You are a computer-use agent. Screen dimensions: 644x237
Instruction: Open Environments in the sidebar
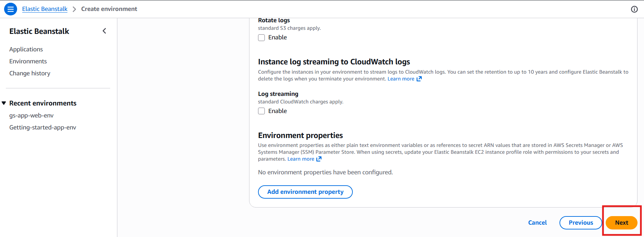click(28, 61)
